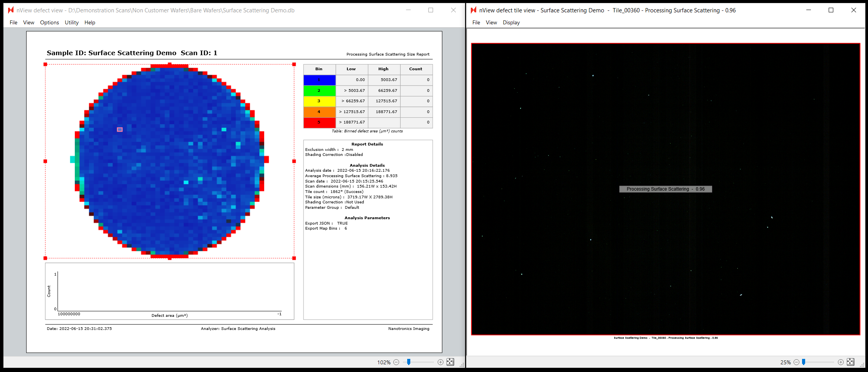Click the nView logo in tile view title bar
This screenshot has width=868, height=372.
point(474,10)
